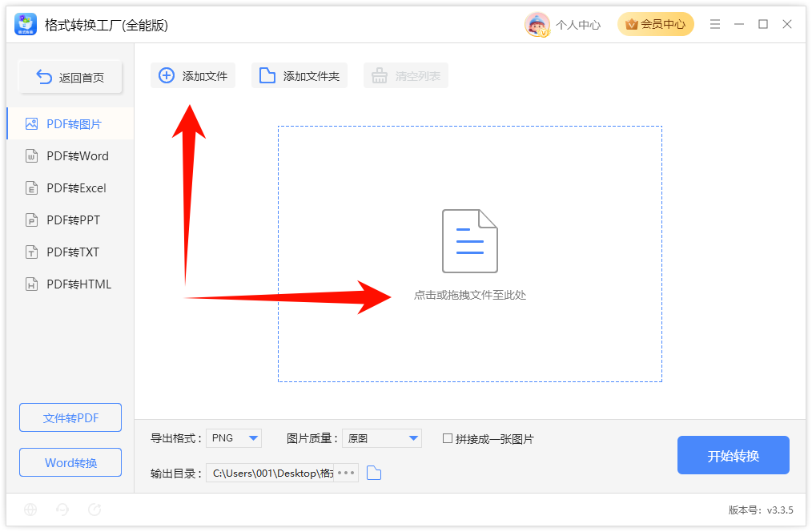Screen dimensions: 812x532
Task: Maximize the window
Action: (763, 24)
